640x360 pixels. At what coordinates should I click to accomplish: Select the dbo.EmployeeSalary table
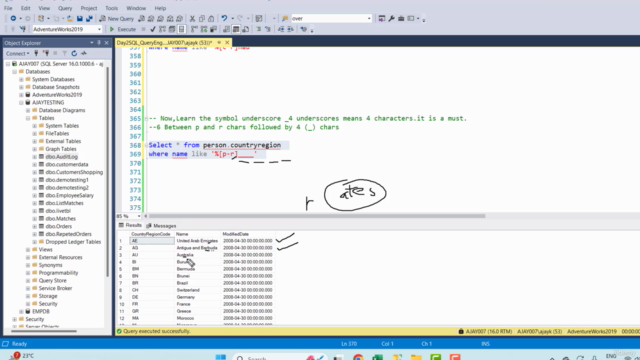[69, 196]
